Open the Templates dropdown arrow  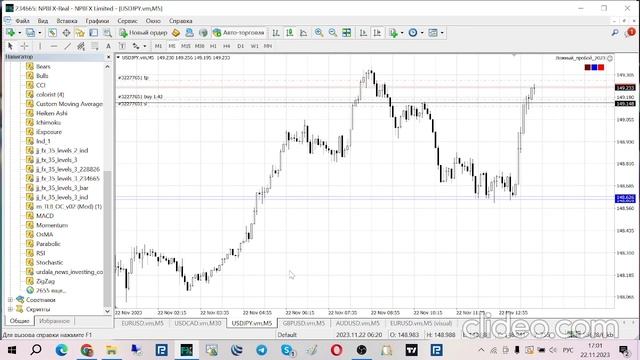[x=442, y=33]
